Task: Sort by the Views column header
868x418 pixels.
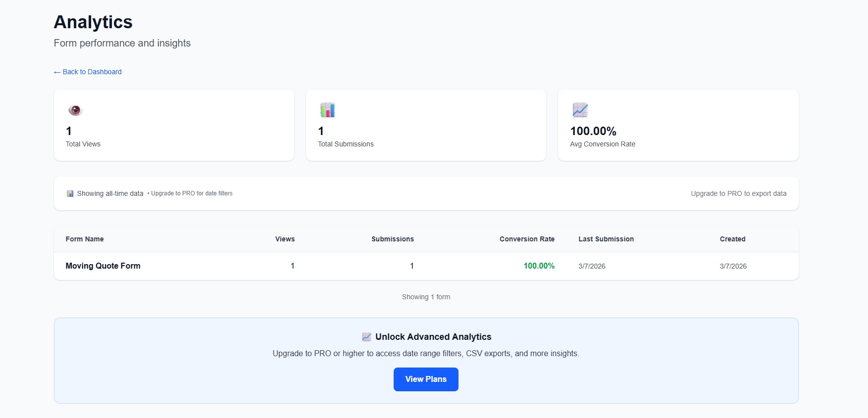Action: (x=285, y=239)
